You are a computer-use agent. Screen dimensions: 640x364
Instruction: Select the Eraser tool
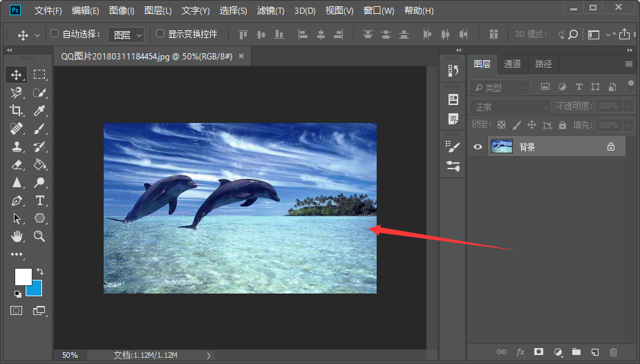coord(17,164)
